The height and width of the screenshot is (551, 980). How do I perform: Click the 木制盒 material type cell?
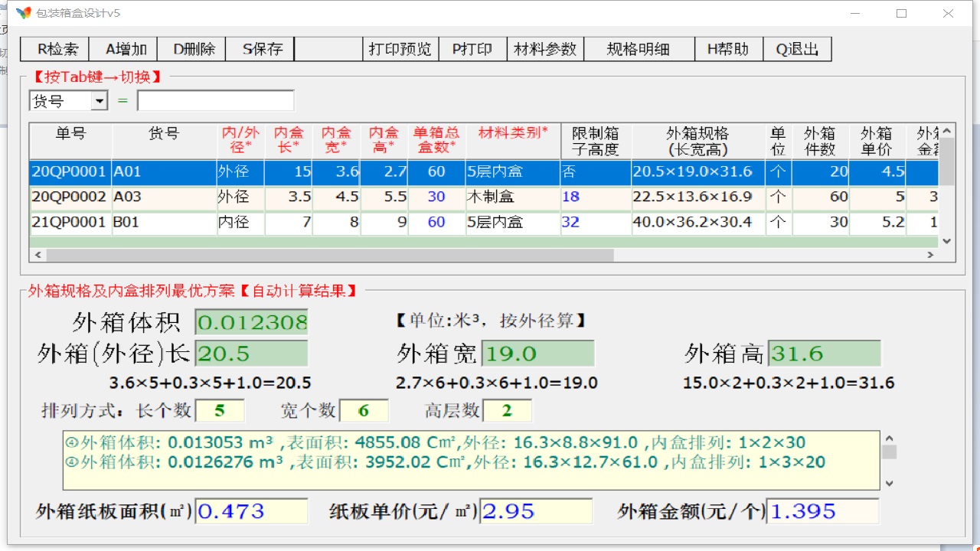[x=512, y=197]
